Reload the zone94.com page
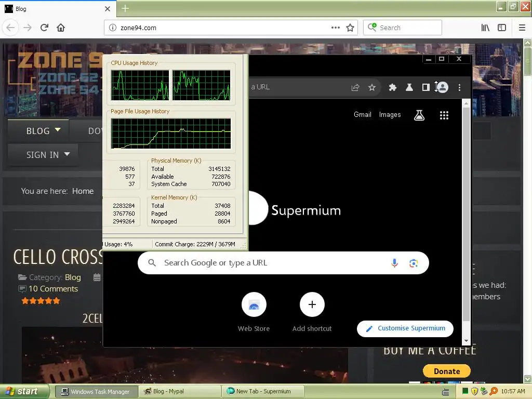The image size is (532, 399). (45, 28)
